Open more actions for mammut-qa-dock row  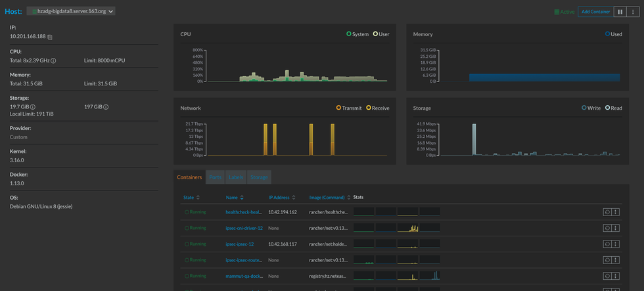[615, 276]
